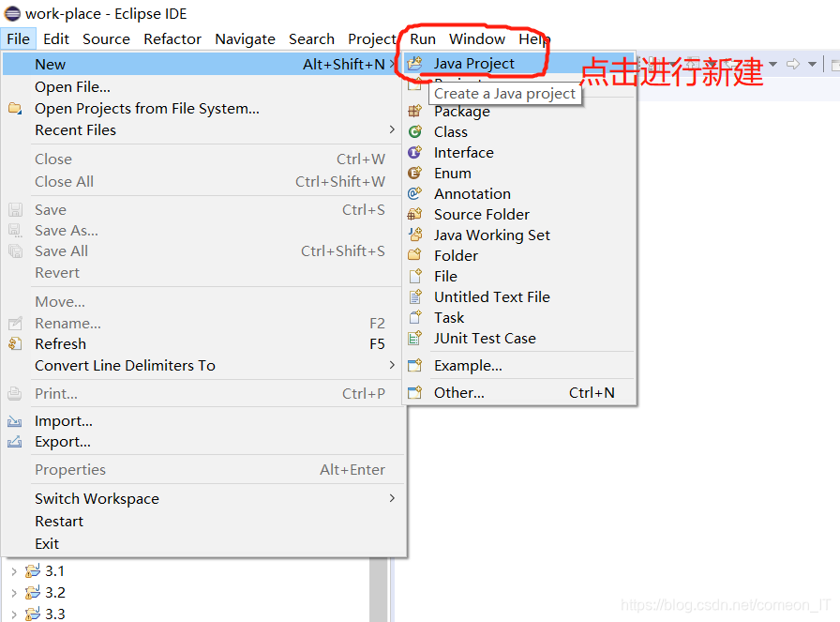The height and width of the screenshot is (622, 840).
Task: Open Convert Line Delimiters To submenu arrow
Action: tap(392, 365)
